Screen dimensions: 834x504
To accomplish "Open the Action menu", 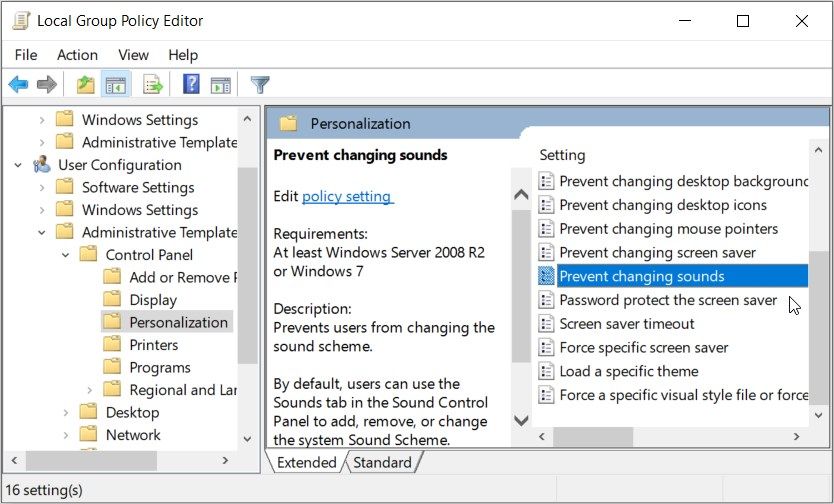I will [77, 55].
